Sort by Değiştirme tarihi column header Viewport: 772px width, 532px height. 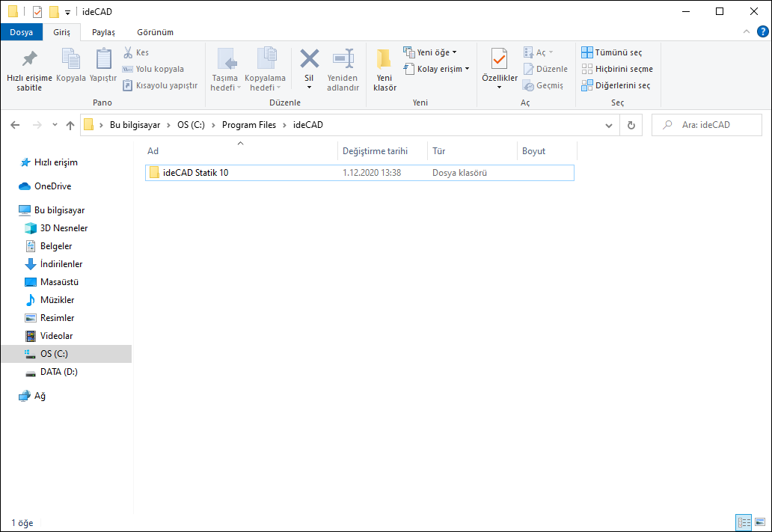[x=375, y=151]
